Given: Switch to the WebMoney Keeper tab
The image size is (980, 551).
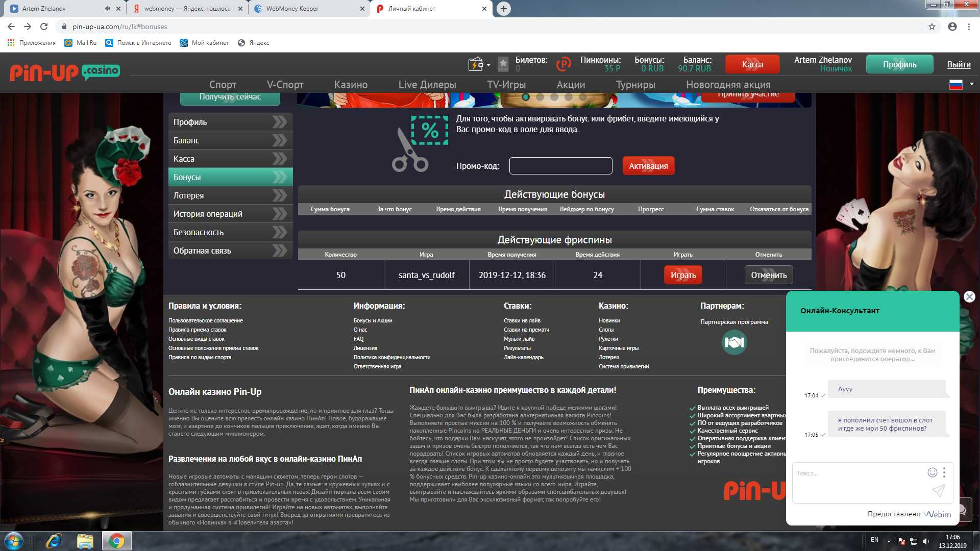Looking at the screenshot, I should (292, 9).
